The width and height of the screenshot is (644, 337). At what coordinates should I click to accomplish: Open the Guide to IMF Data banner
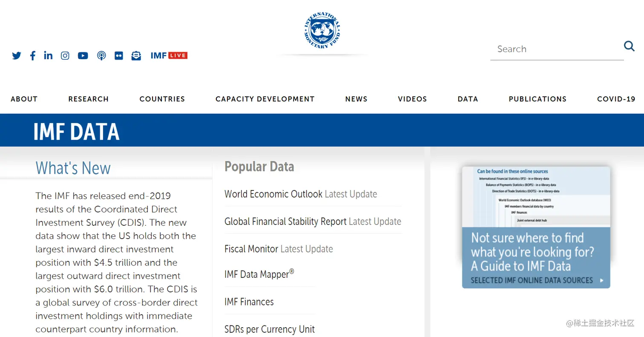(x=536, y=227)
